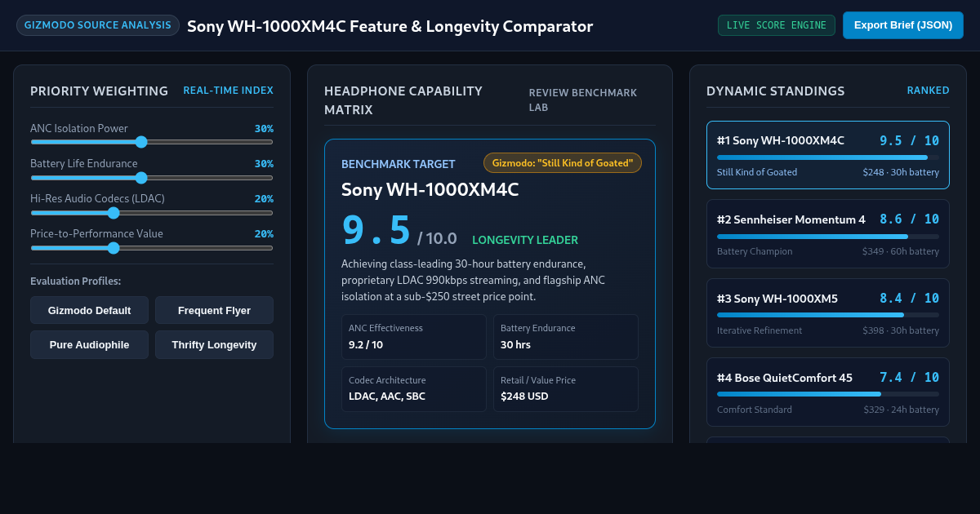Select the #2 Sennheiser Momentum 4 card
The width and height of the screenshot is (980, 514).
828,233
